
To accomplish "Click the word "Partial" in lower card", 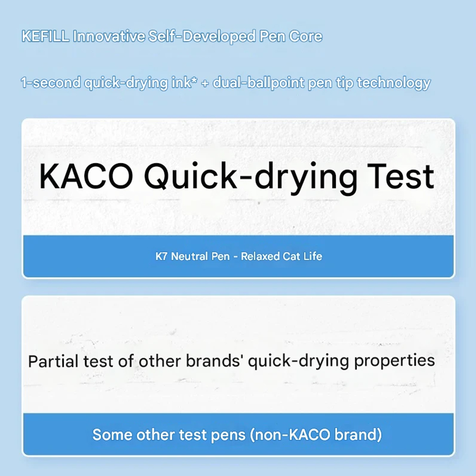I will pos(53,361).
